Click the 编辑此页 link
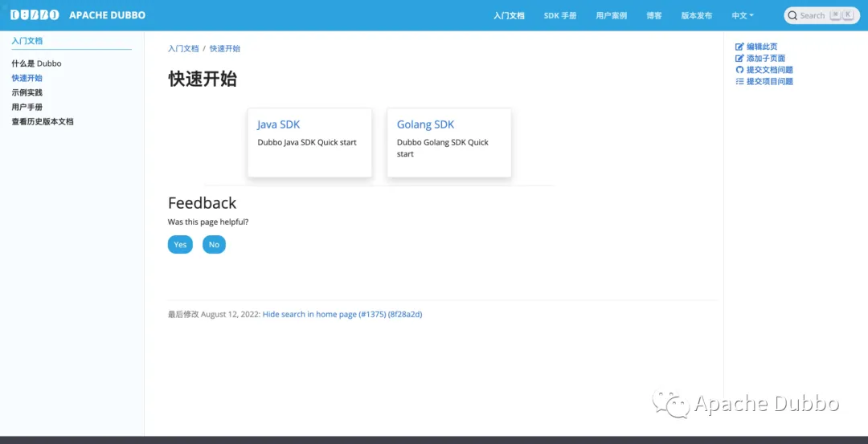 click(x=762, y=47)
